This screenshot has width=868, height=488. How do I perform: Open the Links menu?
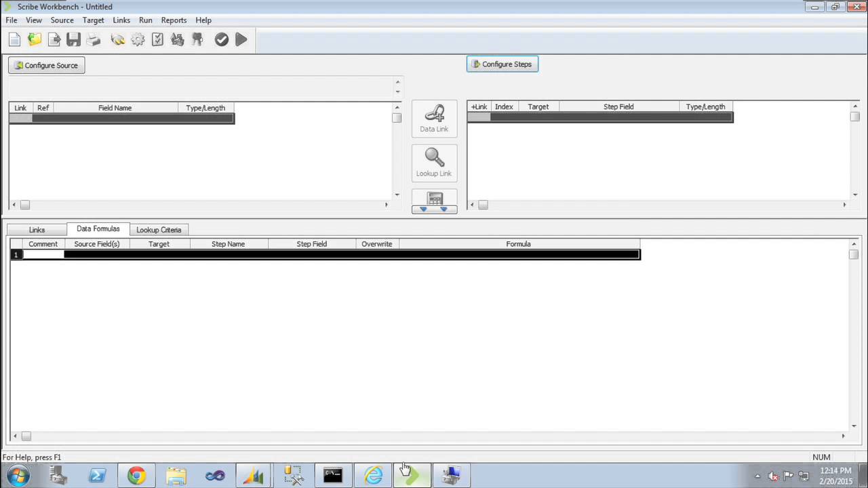121,20
